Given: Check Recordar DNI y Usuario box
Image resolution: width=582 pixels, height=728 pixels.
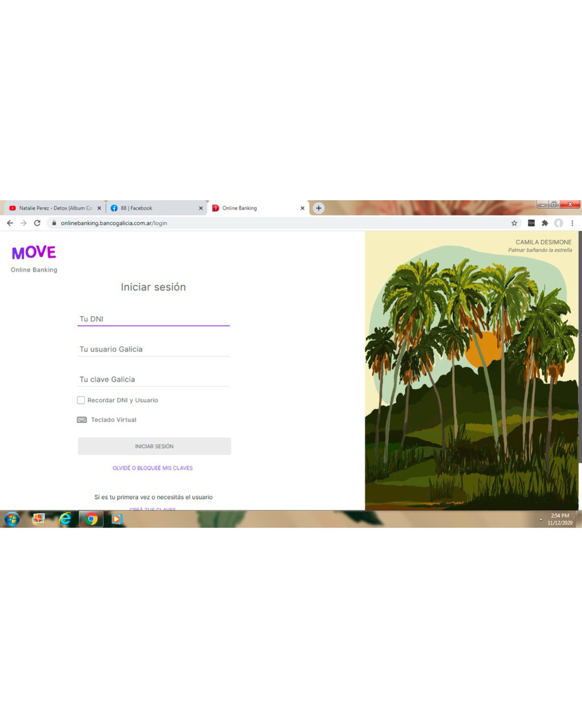Looking at the screenshot, I should click(81, 400).
